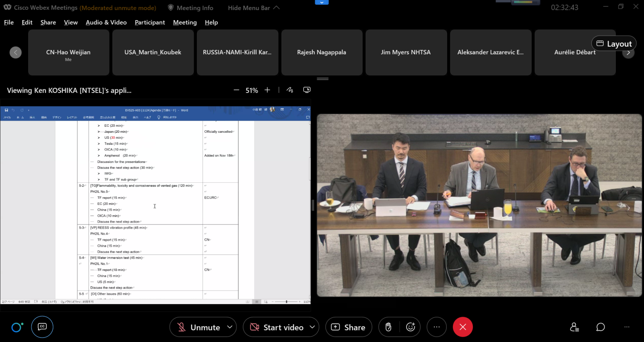Open the Layout options
Image resolution: width=644 pixels, height=342 pixels.
tap(614, 43)
